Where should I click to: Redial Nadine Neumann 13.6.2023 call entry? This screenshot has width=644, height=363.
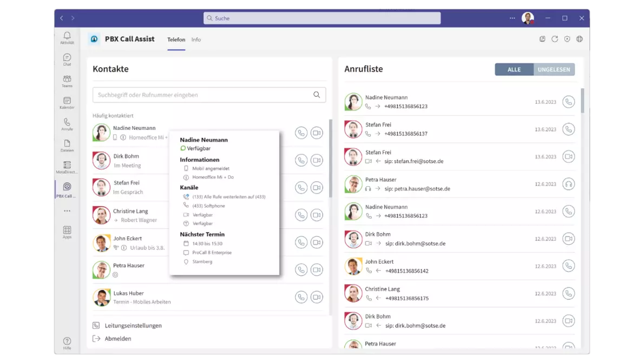pyautogui.click(x=568, y=102)
